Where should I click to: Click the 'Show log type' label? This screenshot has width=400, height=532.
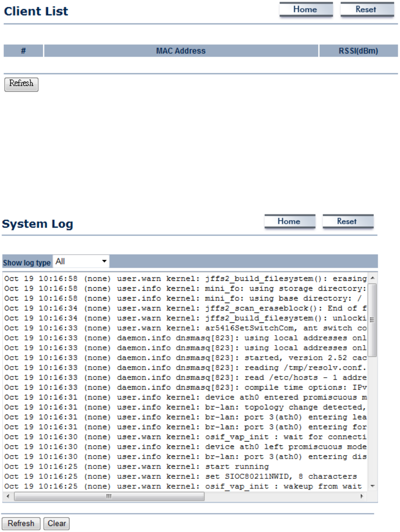[27, 262]
